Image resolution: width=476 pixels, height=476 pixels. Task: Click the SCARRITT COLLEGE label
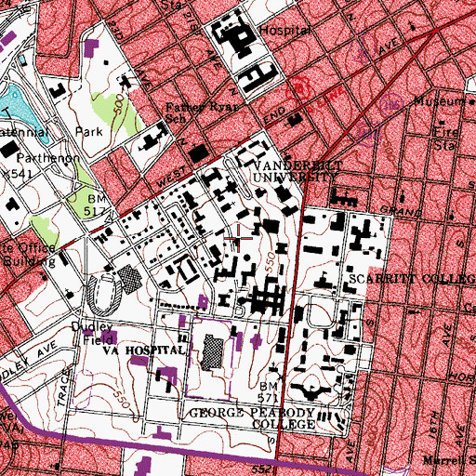click(412, 279)
